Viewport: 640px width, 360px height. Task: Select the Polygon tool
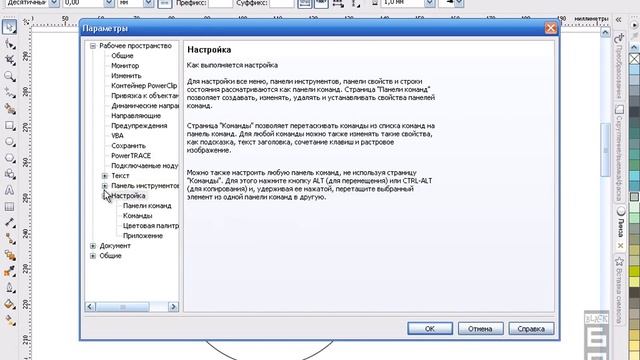coord(9,158)
